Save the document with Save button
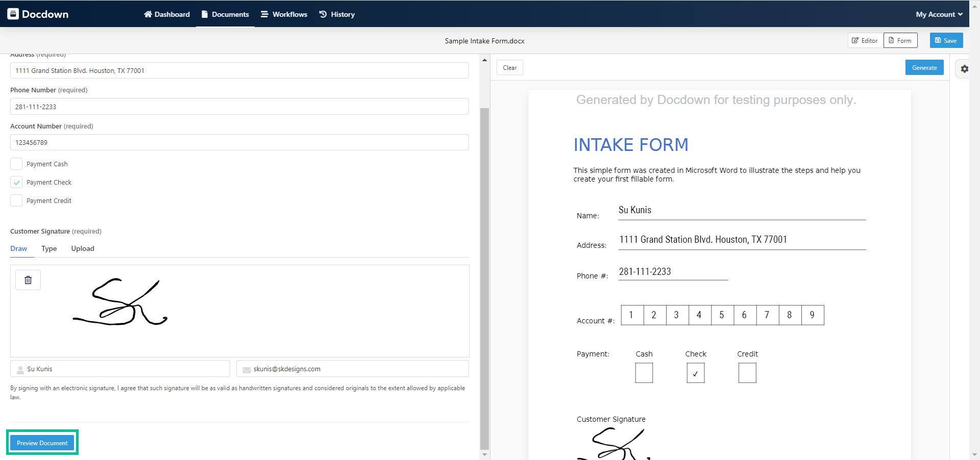This screenshot has width=980, height=460. pos(946,41)
